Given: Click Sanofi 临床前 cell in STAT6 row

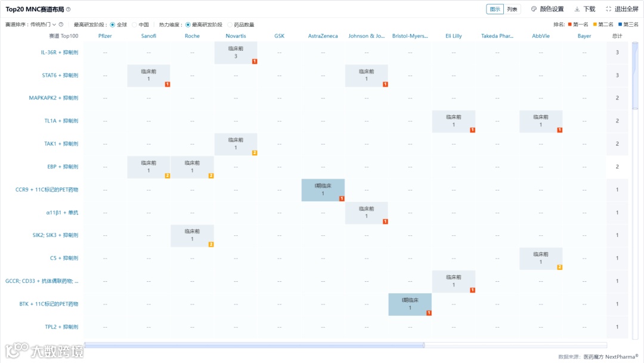Looking at the screenshot, I should click(x=148, y=75).
